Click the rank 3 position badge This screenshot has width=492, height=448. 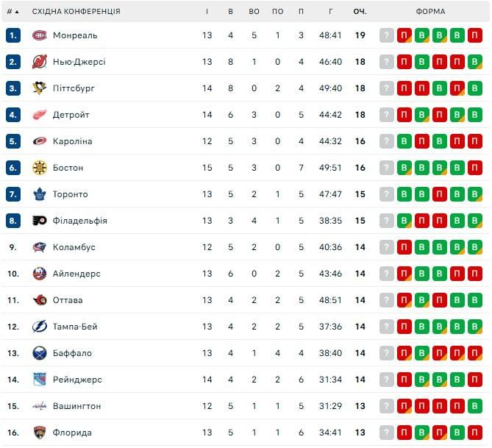13,88
